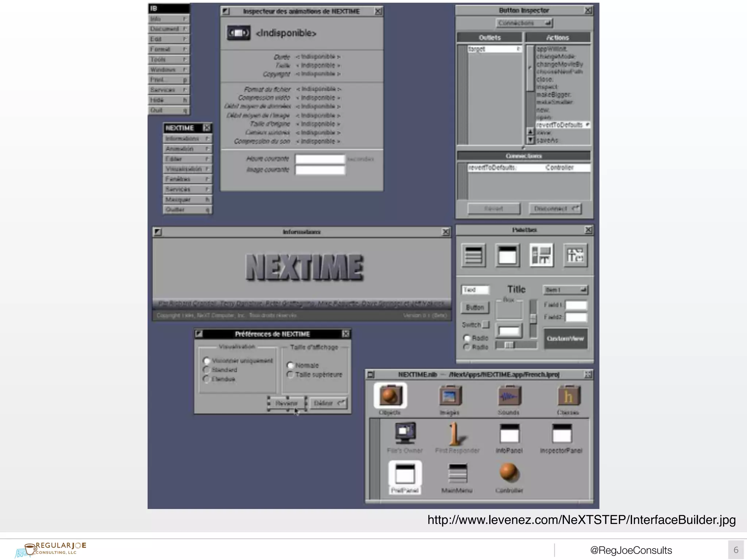Expand the Document submenu in IB menu
Image resolution: width=747 pixels, height=560 pixels.
(x=169, y=29)
